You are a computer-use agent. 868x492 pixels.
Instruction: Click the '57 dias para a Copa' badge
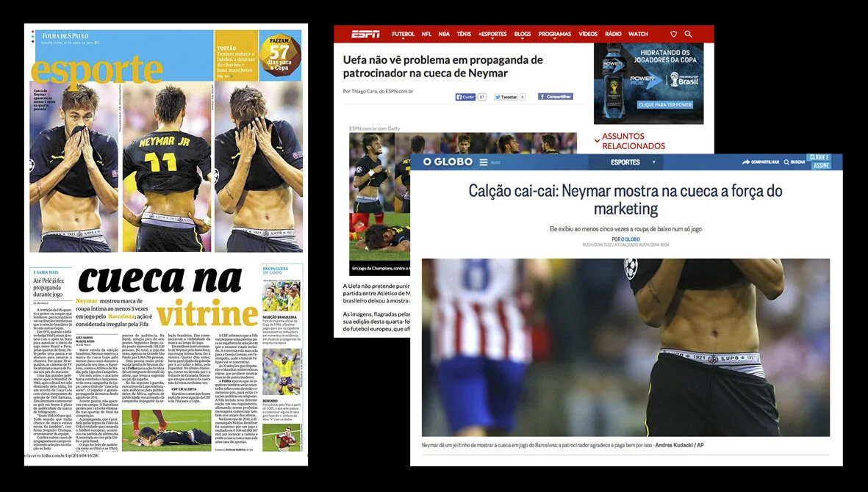click(280, 55)
